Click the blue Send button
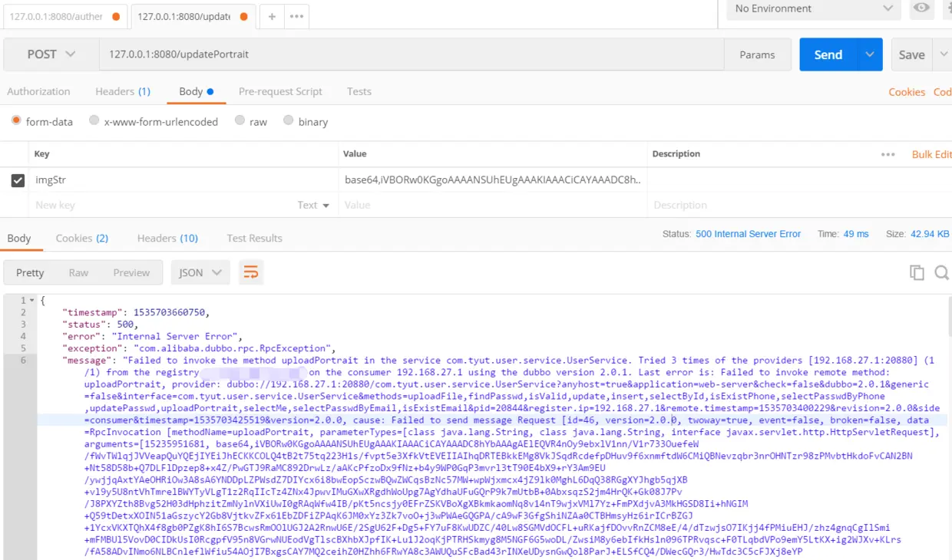The width and height of the screenshot is (952, 560). click(x=828, y=54)
